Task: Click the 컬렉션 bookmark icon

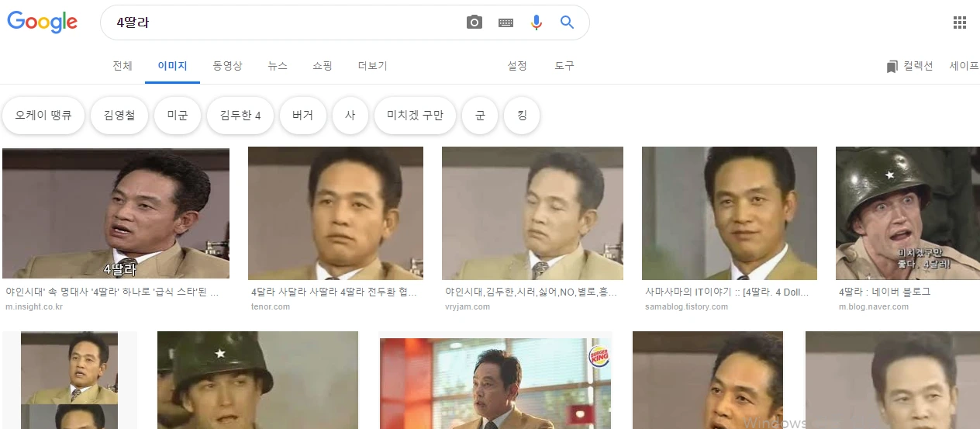Action: click(892, 67)
